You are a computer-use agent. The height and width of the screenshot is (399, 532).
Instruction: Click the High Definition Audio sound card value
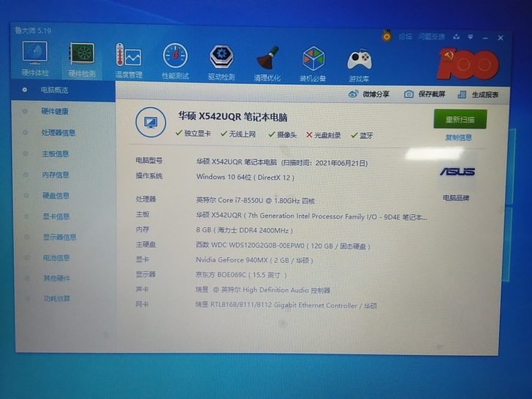coord(262,290)
